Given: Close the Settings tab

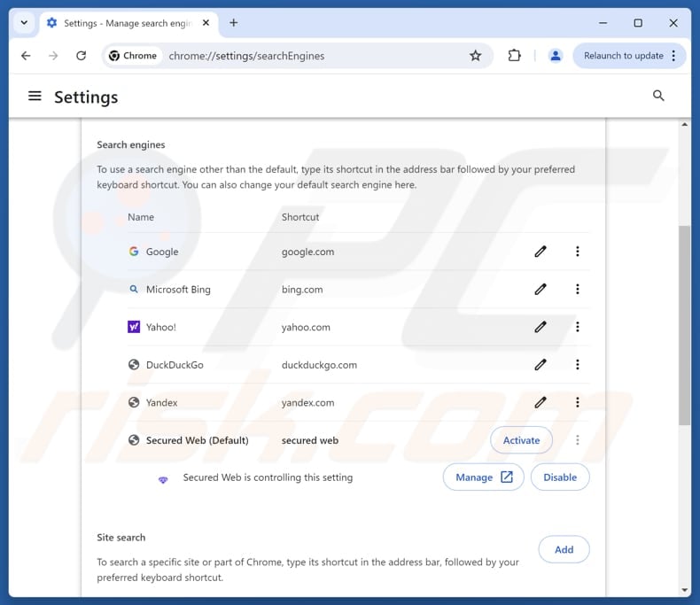Looking at the screenshot, I should [206, 23].
